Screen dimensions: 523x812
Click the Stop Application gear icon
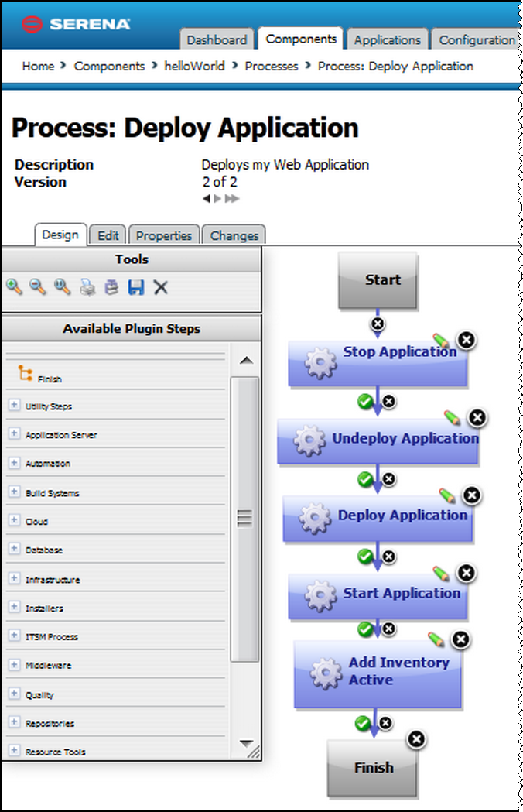[320, 363]
